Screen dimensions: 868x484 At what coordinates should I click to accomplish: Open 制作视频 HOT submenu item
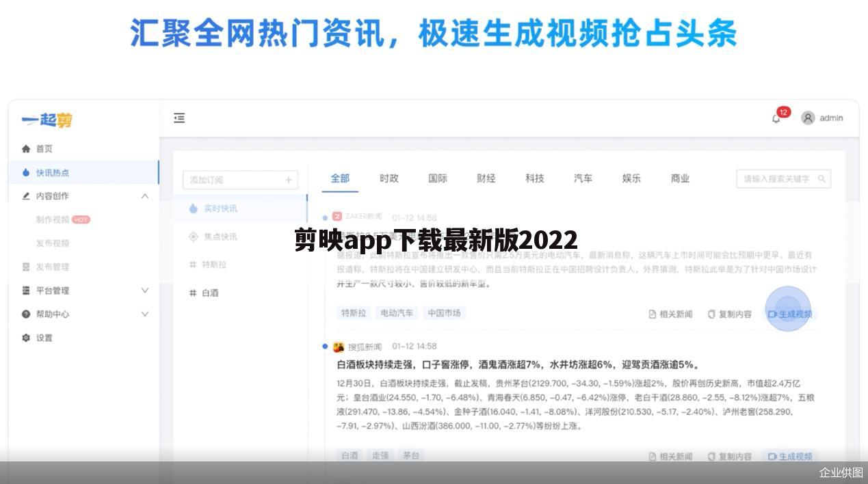tap(63, 219)
